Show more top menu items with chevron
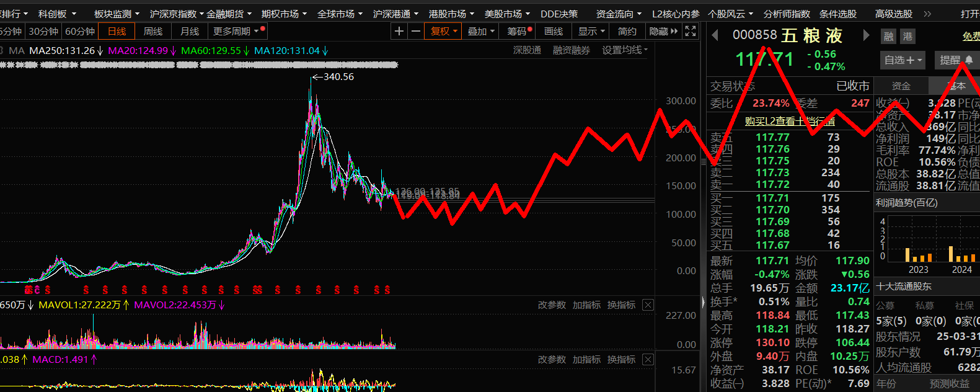Screen dimensions: 980x392 click(x=927, y=14)
